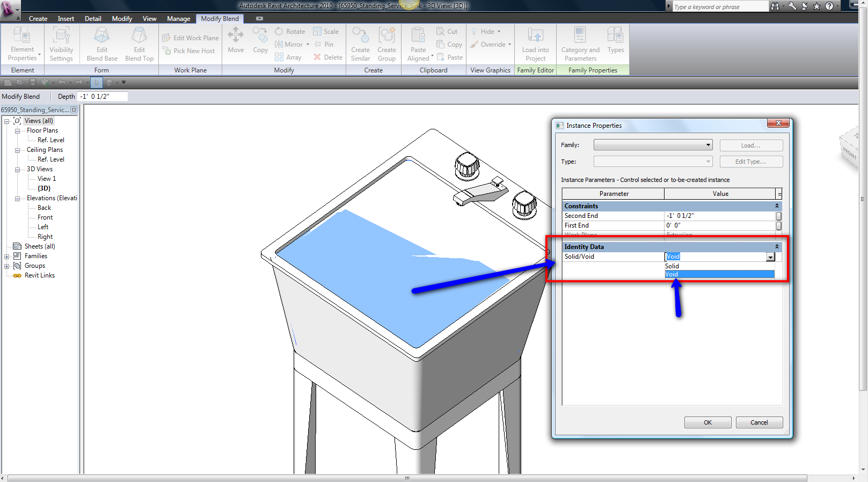Click Create Group tool
Viewport: 868px width, 482px height.
tap(386, 45)
